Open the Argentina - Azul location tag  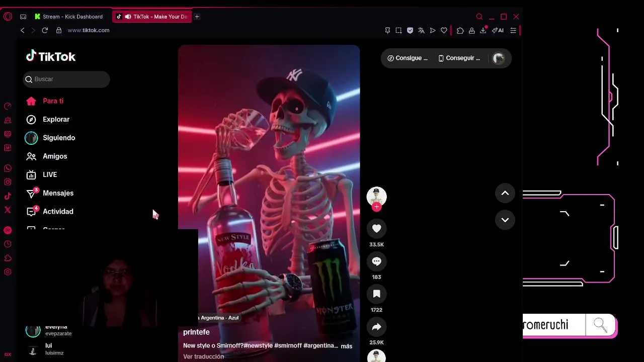tap(219, 318)
